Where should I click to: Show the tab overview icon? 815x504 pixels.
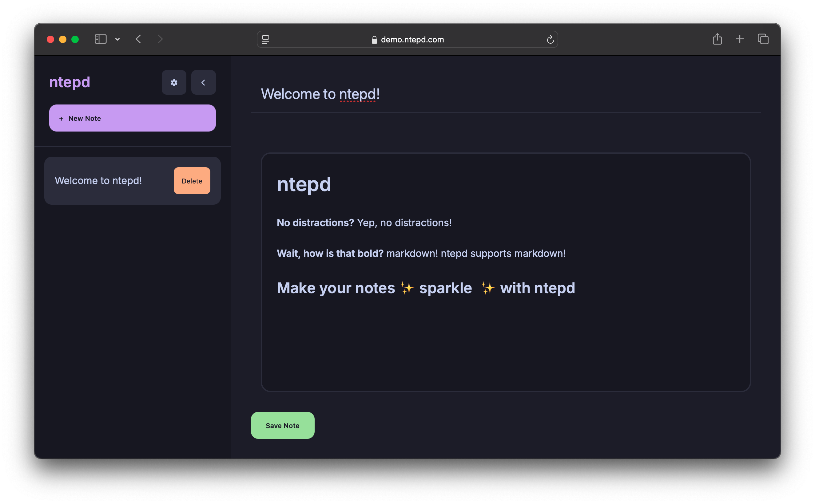point(763,39)
